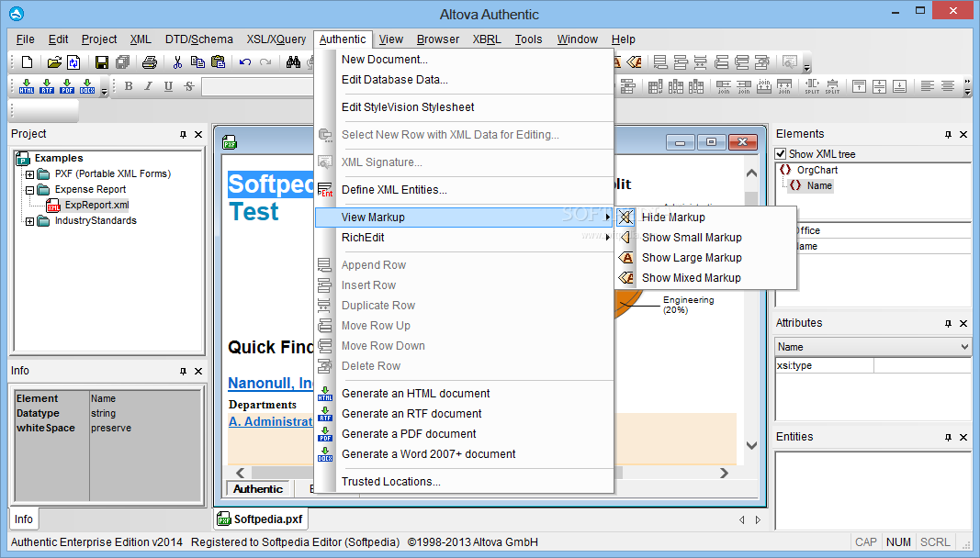Select the Softpedia.pxf document tab
The image size is (980, 558).
261,519
